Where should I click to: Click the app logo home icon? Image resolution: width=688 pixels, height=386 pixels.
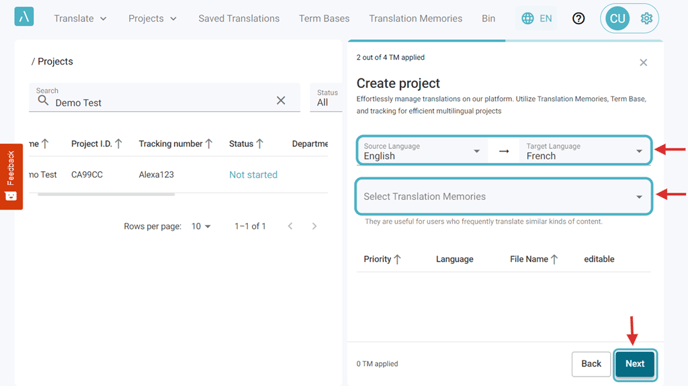click(x=24, y=17)
